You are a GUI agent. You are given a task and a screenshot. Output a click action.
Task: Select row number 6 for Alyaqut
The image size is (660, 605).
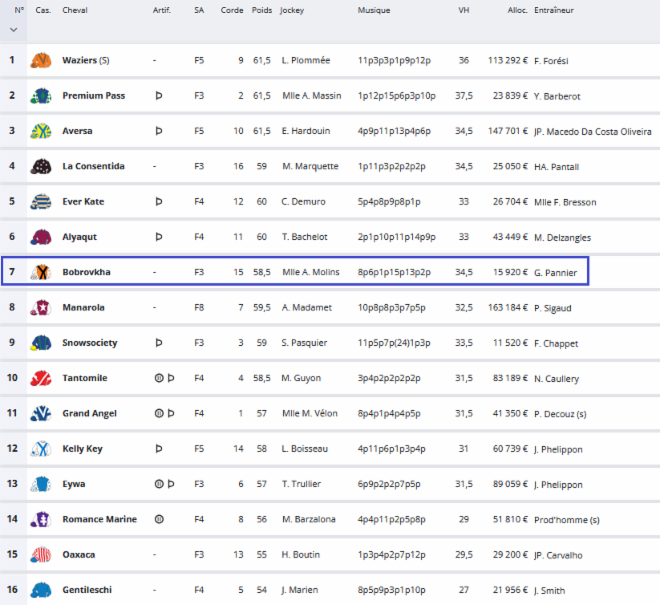(x=12, y=237)
